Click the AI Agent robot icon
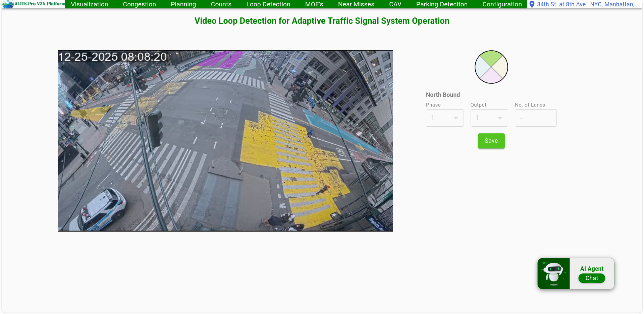Screen dimensions: 644x314 (x=553, y=273)
